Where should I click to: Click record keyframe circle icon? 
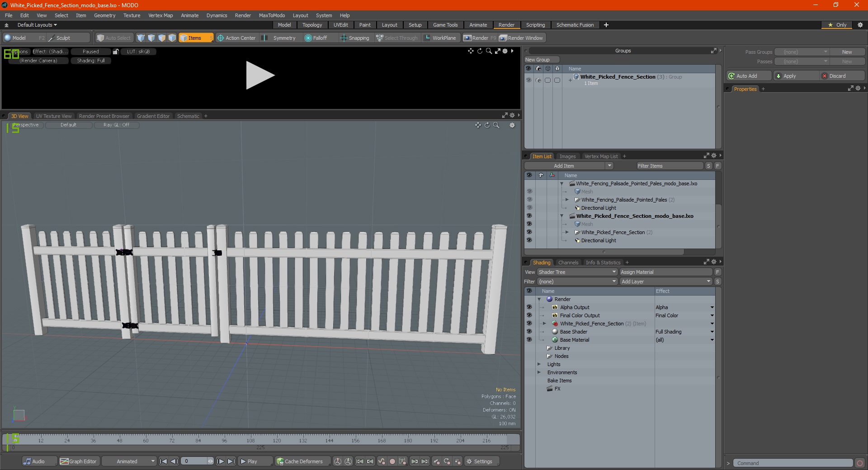tap(392, 461)
